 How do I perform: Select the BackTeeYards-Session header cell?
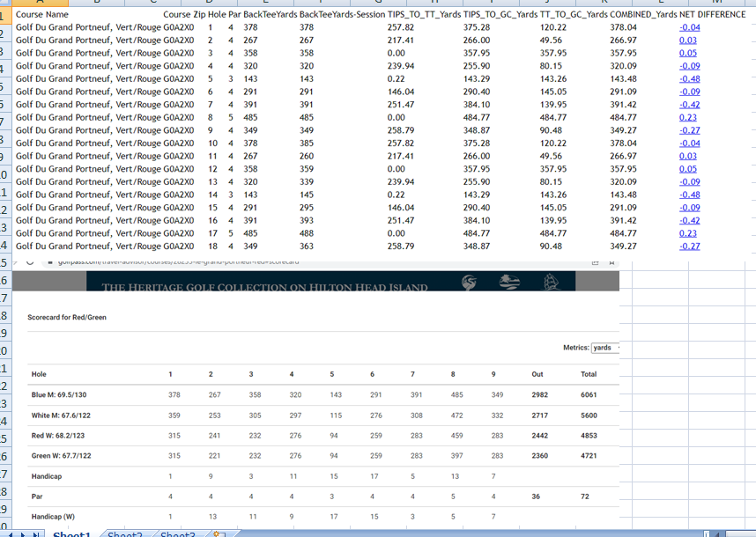(342, 14)
